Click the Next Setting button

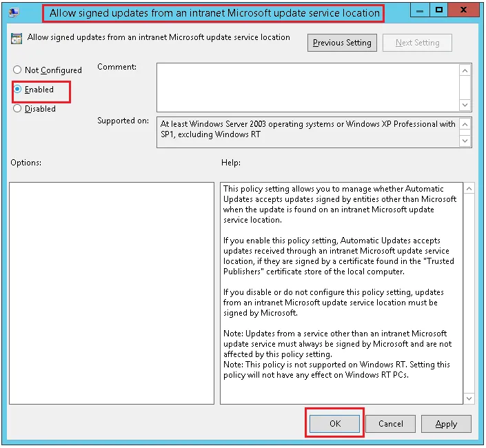click(417, 43)
